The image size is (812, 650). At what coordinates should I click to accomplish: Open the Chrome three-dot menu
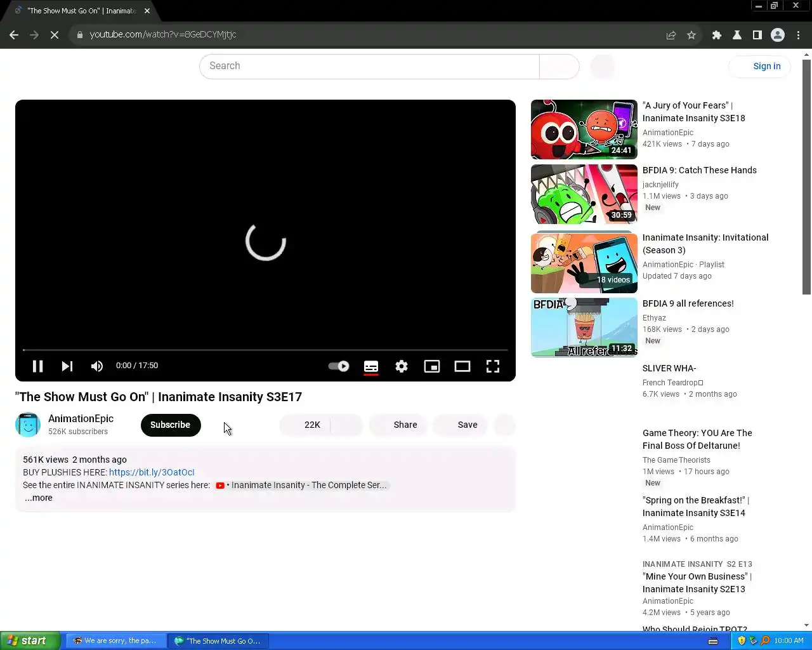pyautogui.click(x=798, y=35)
